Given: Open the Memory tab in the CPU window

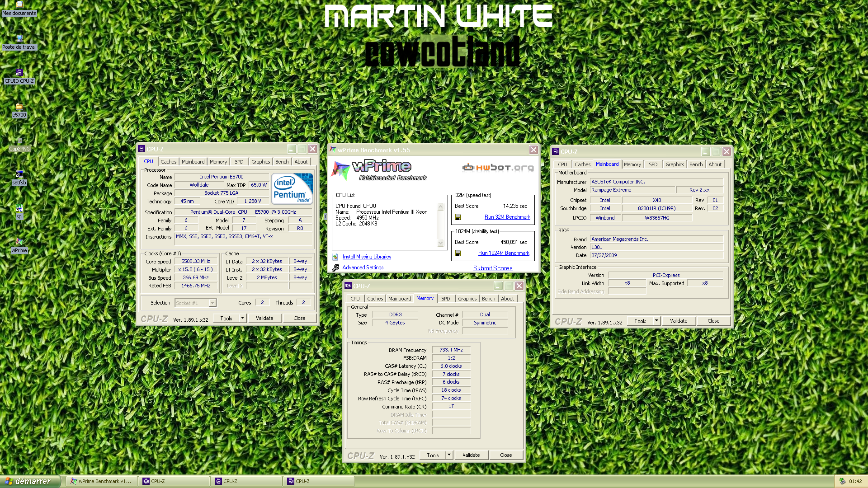Looking at the screenshot, I should tap(218, 162).
